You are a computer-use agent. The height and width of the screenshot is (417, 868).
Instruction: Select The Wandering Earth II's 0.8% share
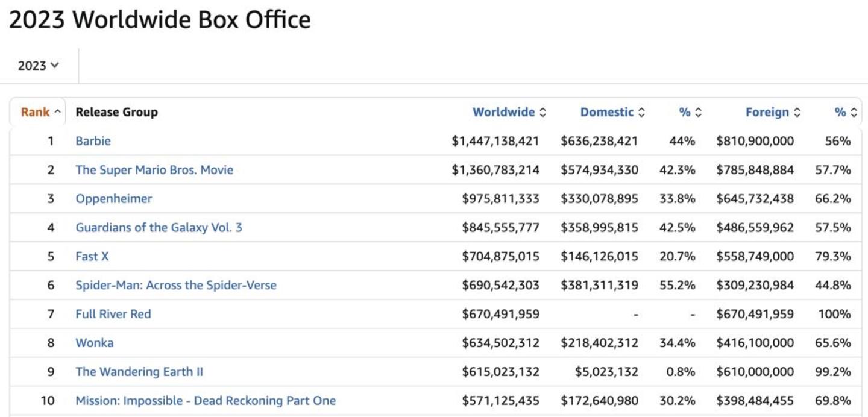[681, 372]
